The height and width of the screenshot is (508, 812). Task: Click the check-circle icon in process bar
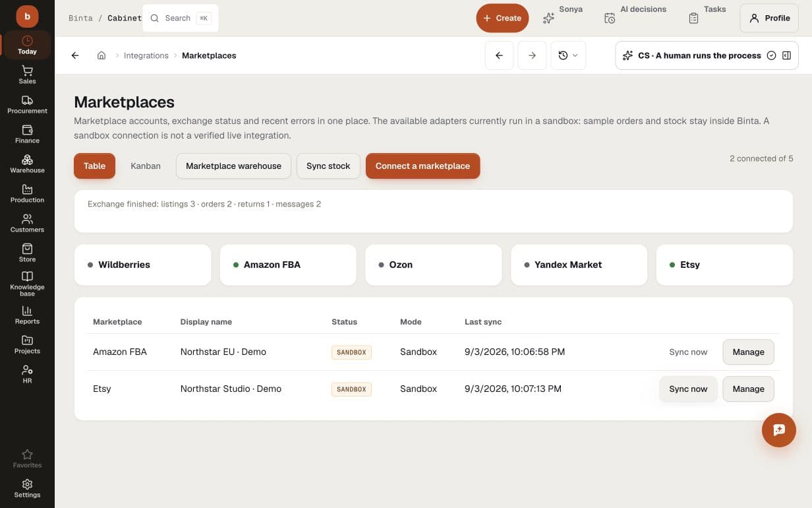[771, 55]
